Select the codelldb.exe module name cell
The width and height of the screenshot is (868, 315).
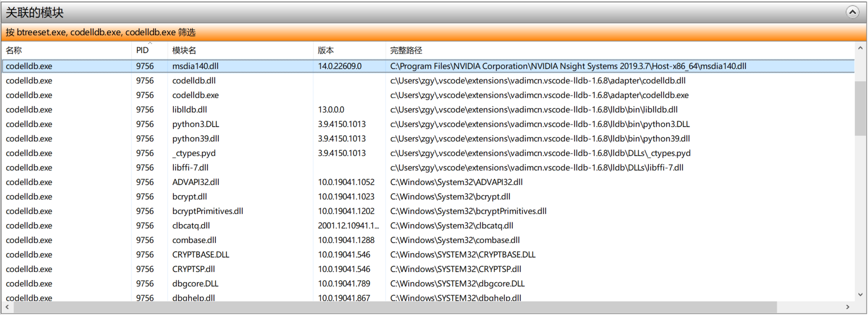tap(195, 95)
